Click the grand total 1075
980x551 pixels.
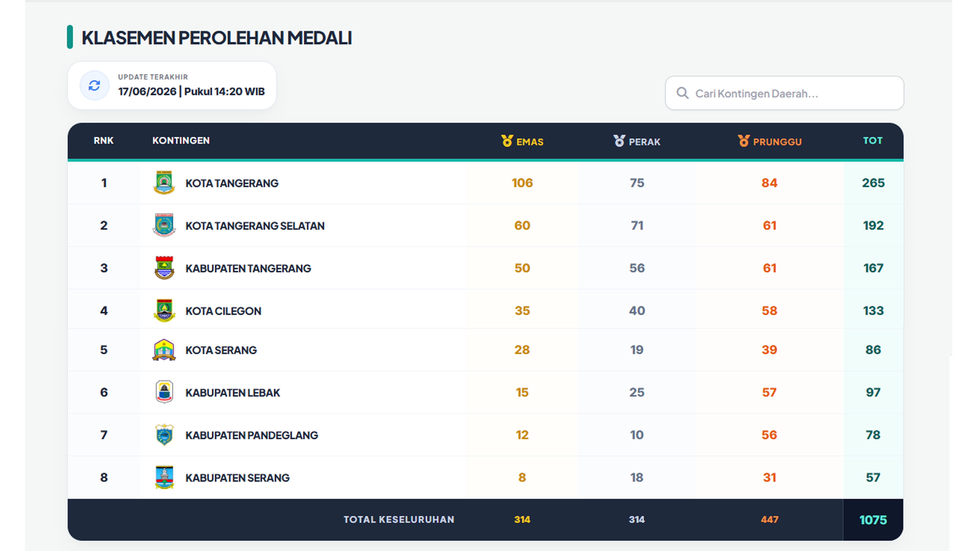pyautogui.click(x=873, y=520)
